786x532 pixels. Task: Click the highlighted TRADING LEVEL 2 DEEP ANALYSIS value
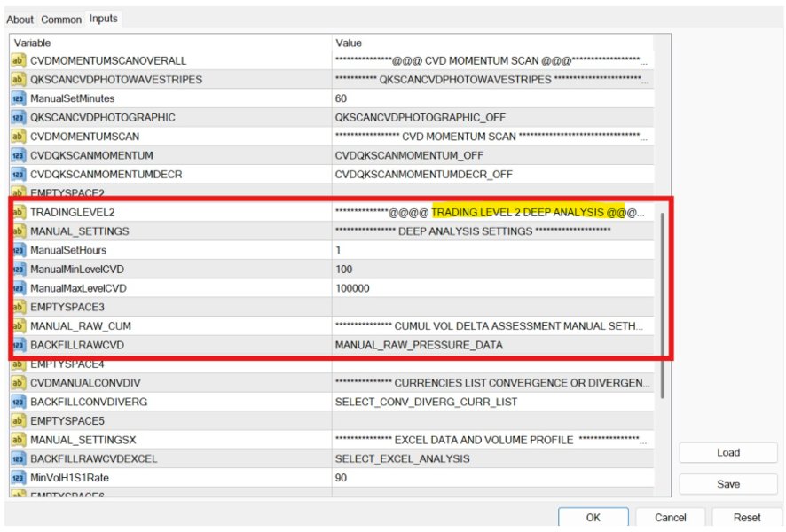point(528,213)
